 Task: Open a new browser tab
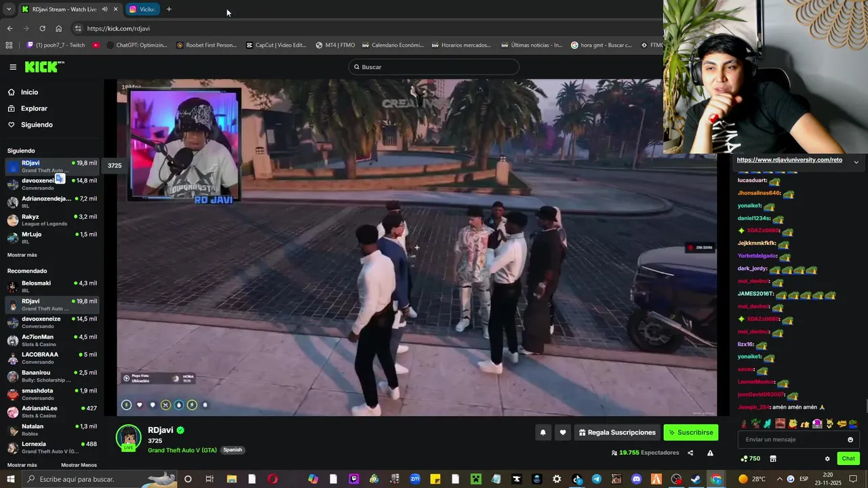(169, 9)
